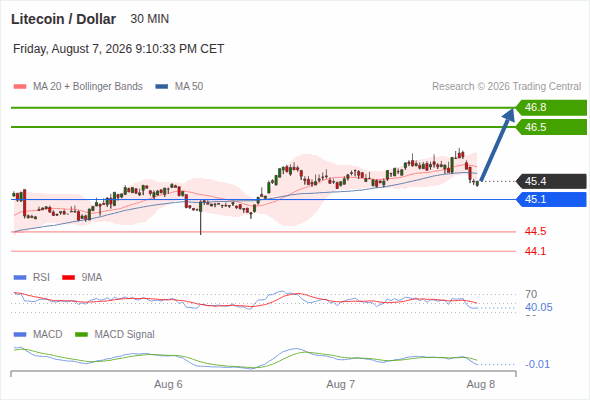Select the green 46.8 resistance price tag
The height and width of the screenshot is (400, 590).
[x=551, y=108]
